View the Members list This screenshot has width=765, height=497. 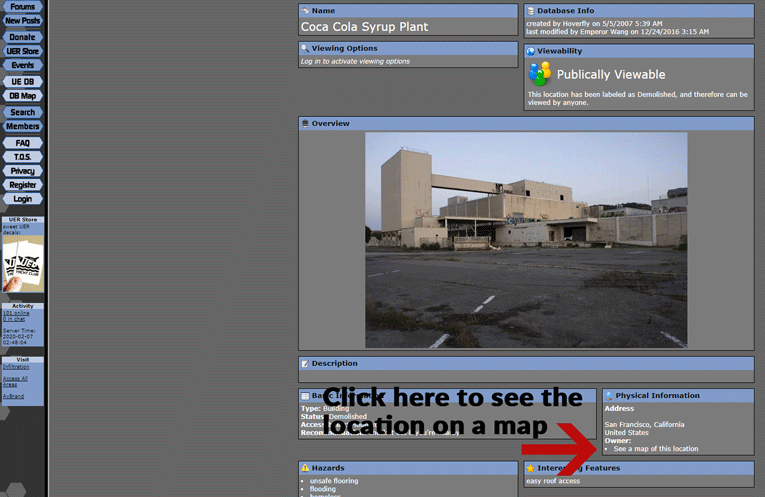click(22, 126)
